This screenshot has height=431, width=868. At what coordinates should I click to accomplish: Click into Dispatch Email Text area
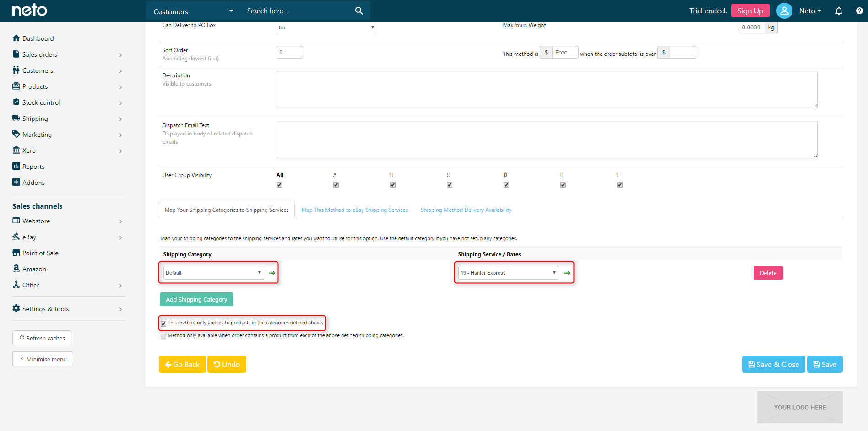(x=547, y=140)
